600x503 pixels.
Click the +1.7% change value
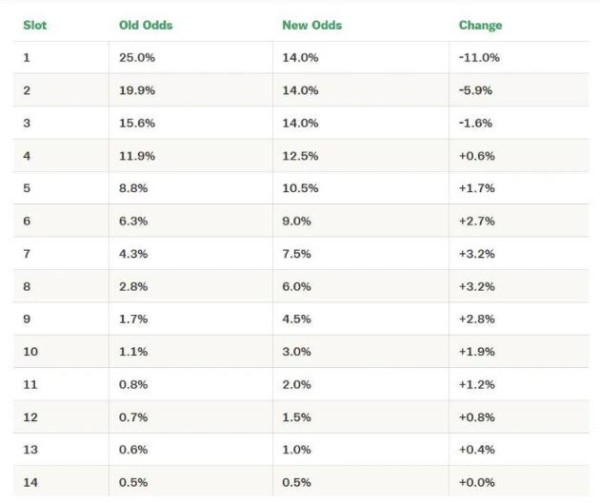[476, 188]
